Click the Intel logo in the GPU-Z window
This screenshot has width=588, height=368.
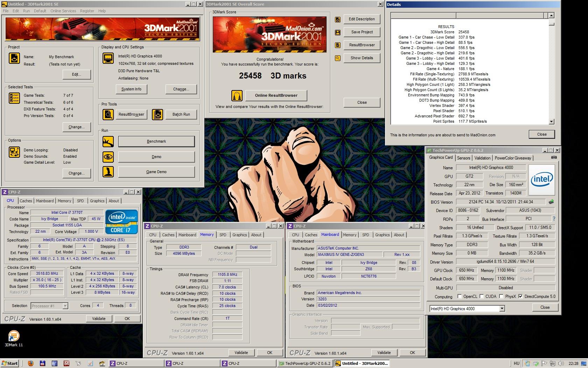point(541,179)
